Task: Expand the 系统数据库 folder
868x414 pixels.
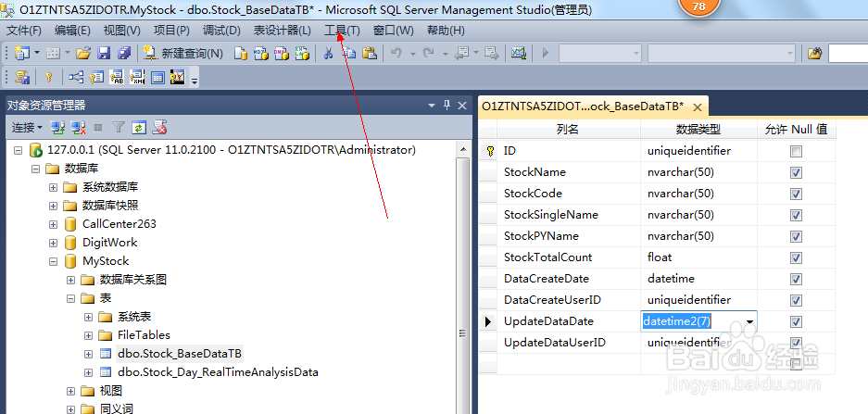Action: click(53, 187)
